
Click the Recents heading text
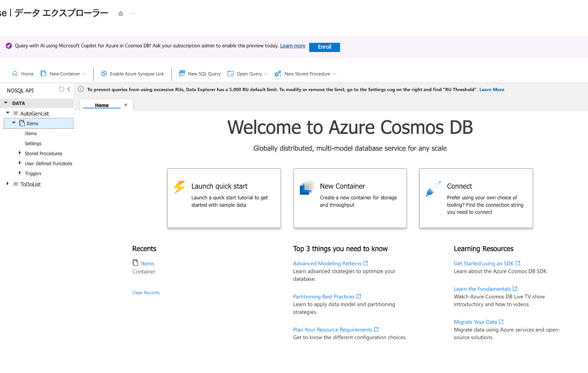click(144, 249)
